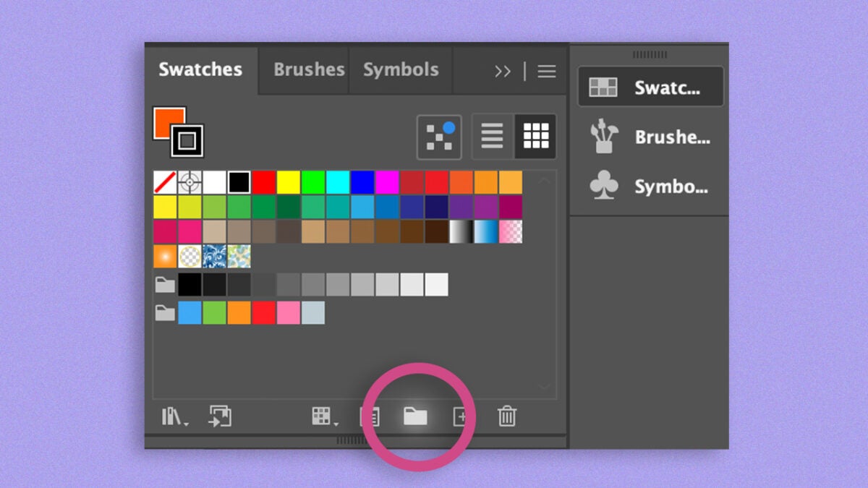
Task: Open the Symbols panel from the dock
Action: click(x=650, y=187)
